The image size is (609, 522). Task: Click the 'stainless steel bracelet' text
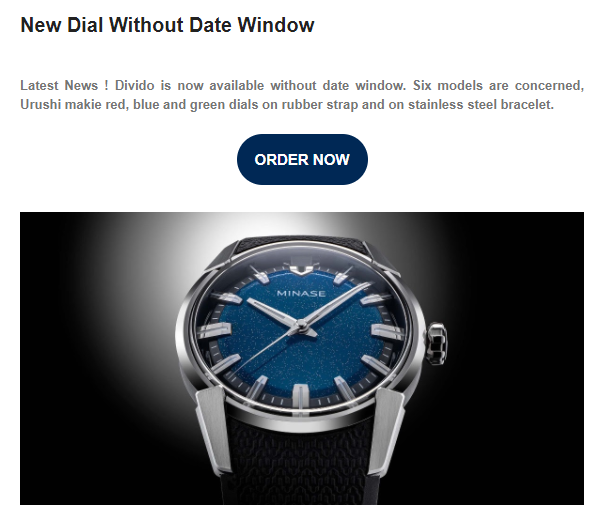(481, 104)
